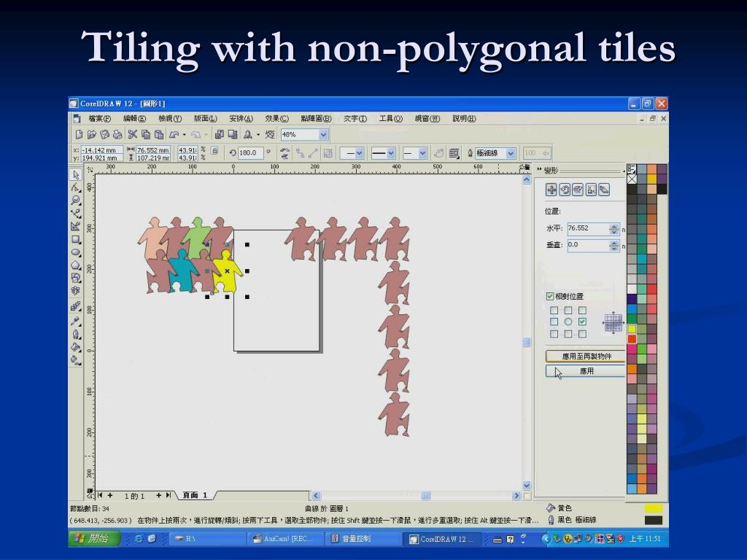Click the 應用至再製物件 button
This screenshot has width=747, height=560.
click(x=586, y=356)
